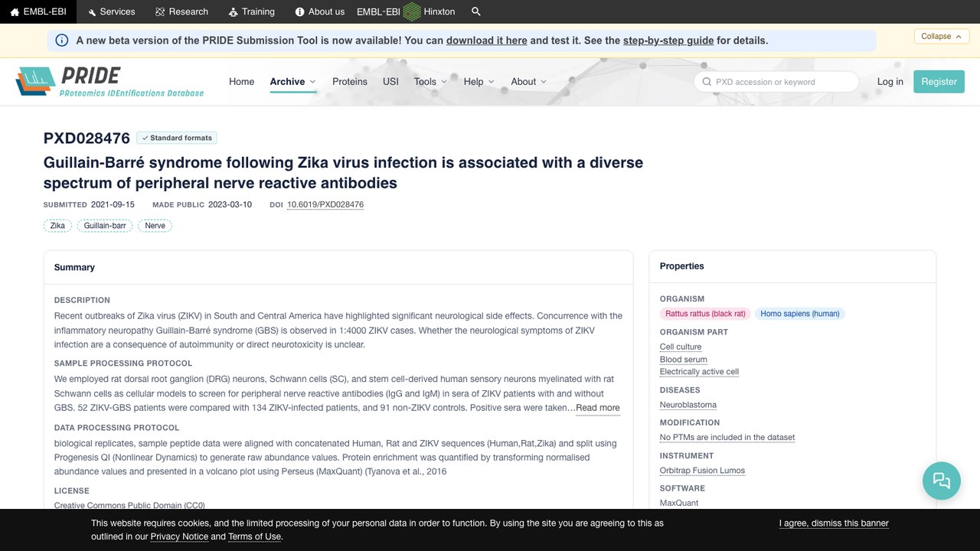Click the EMBL-EBI home icon
This screenshot has height=551, width=980.
click(x=15, y=11)
